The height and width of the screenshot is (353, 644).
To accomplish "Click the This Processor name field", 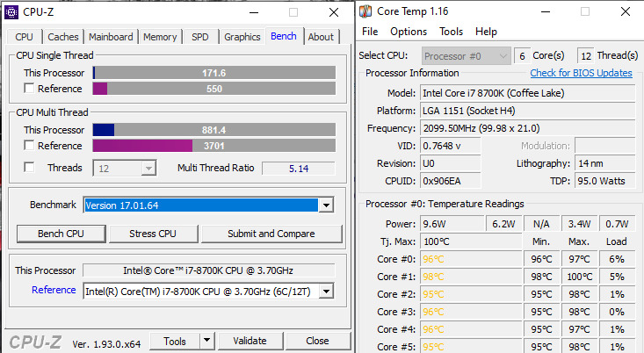I will click(208, 270).
